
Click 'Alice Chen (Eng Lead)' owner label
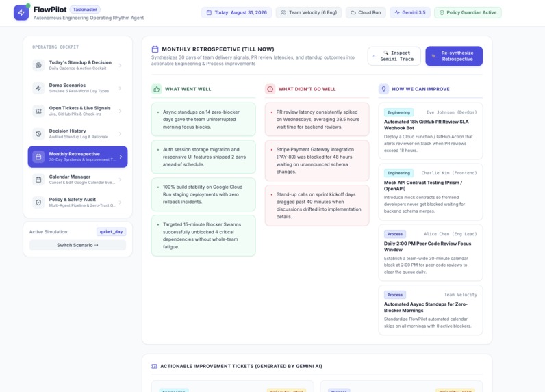point(450,234)
